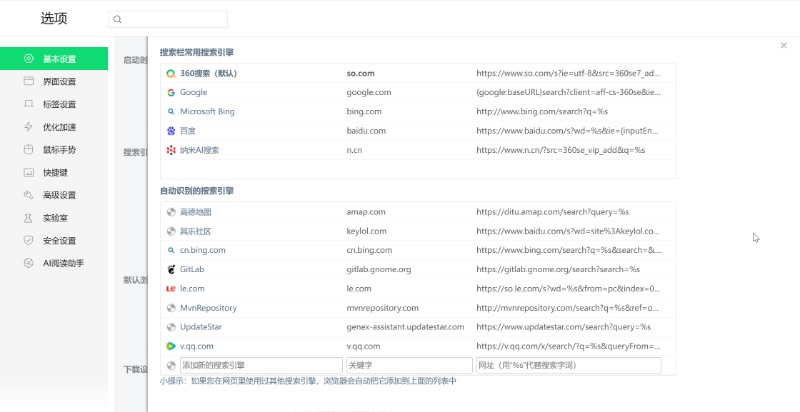
Task: Click the gitlab.gnome.org keyword cell
Action: 379,269
